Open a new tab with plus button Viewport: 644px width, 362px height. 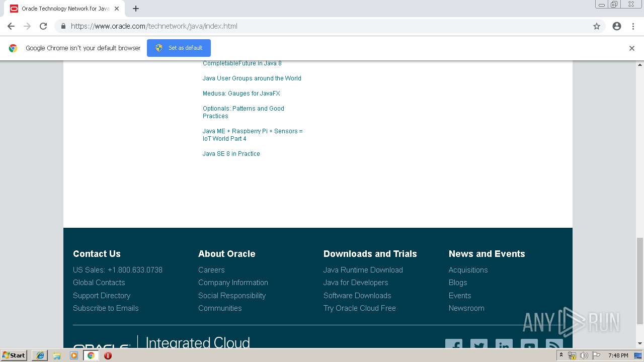pos(136,9)
